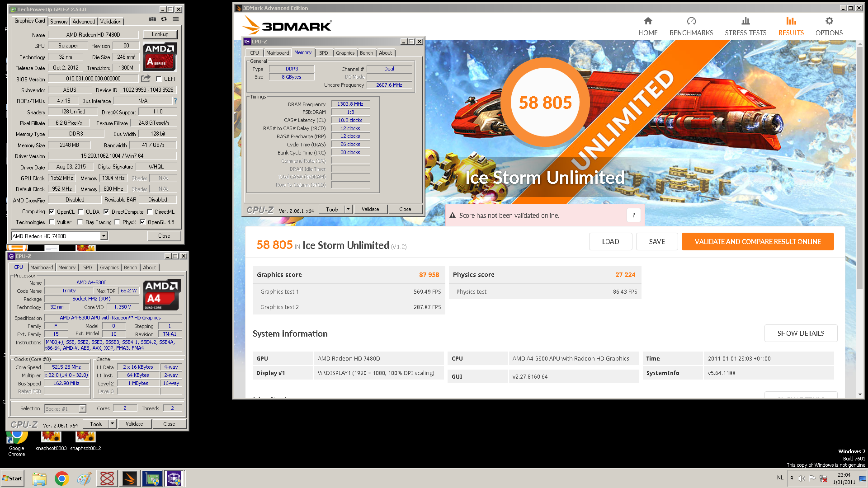Open Bench tab in CPU-Z memory window
The image size is (868, 488).
coord(366,53)
